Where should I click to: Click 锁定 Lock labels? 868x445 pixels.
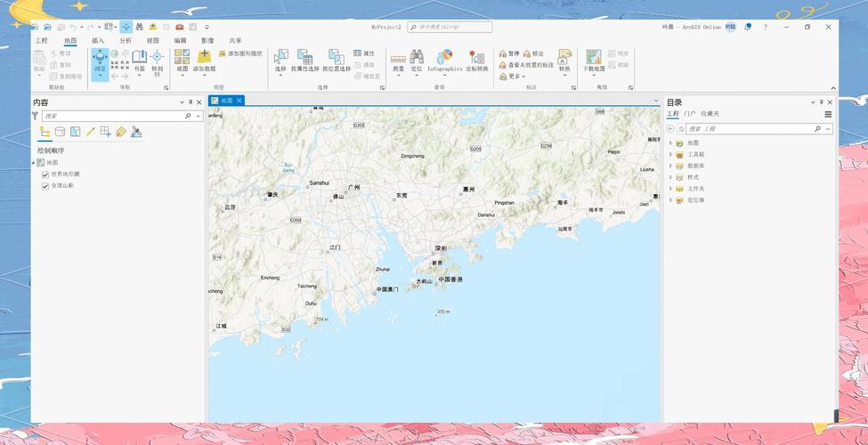pos(533,53)
